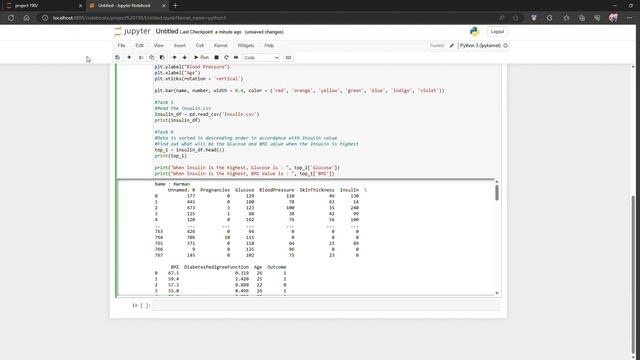Restart the kernel with circular arrow
The height and width of the screenshot is (360, 640).
(x=226, y=58)
